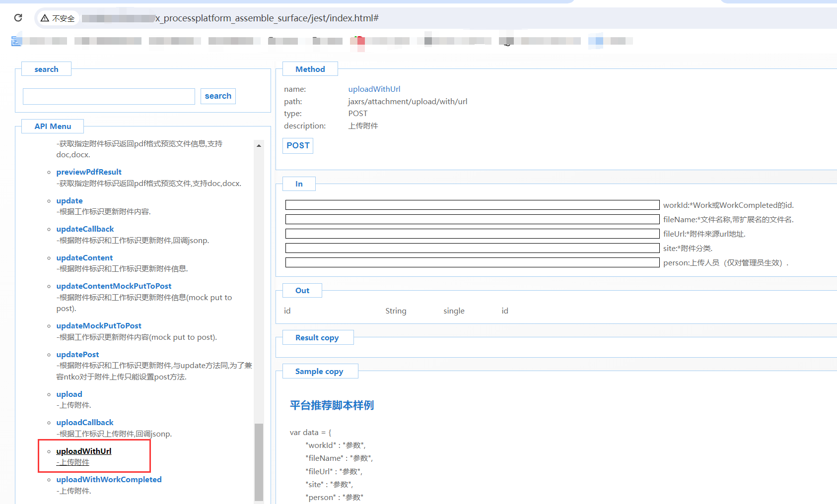The image size is (837, 504).
Task: Select updateContentMockPutToPost in API menu
Action: pyautogui.click(x=114, y=286)
